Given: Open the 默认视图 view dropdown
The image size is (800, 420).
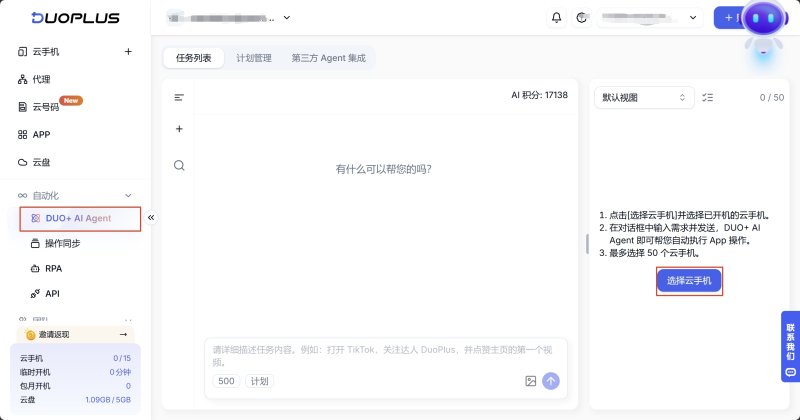Looking at the screenshot, I should [x=644, y=97].
